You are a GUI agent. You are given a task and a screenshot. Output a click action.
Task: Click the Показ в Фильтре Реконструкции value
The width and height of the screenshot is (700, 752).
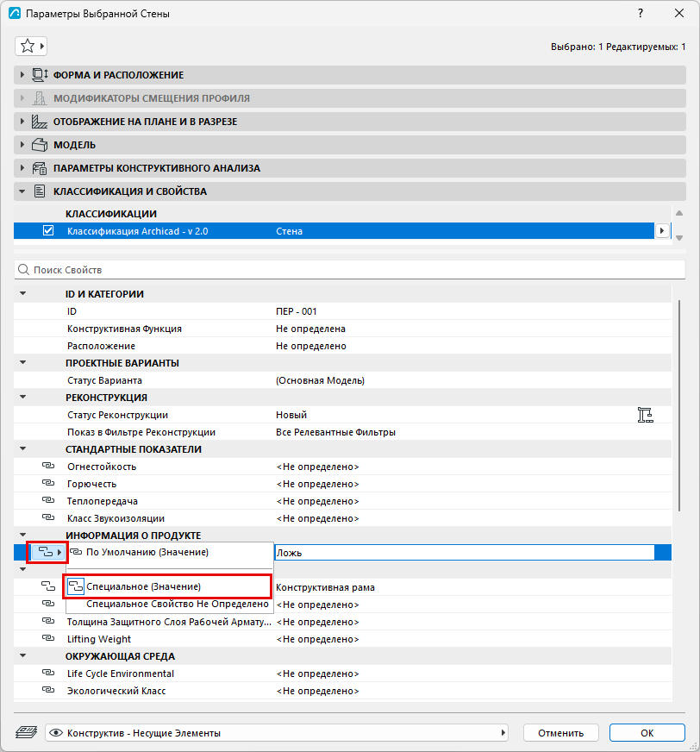pyautogui.click(x=335, y=432)
